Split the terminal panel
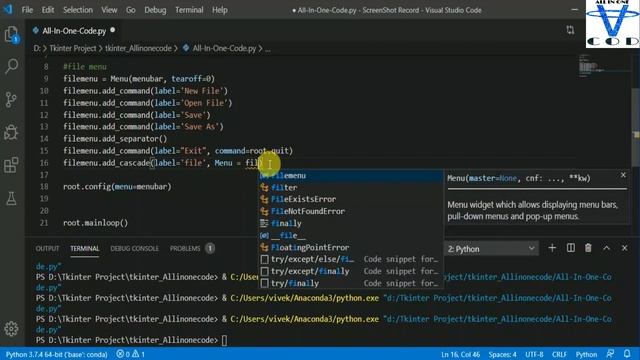 [x=571, y=248]
